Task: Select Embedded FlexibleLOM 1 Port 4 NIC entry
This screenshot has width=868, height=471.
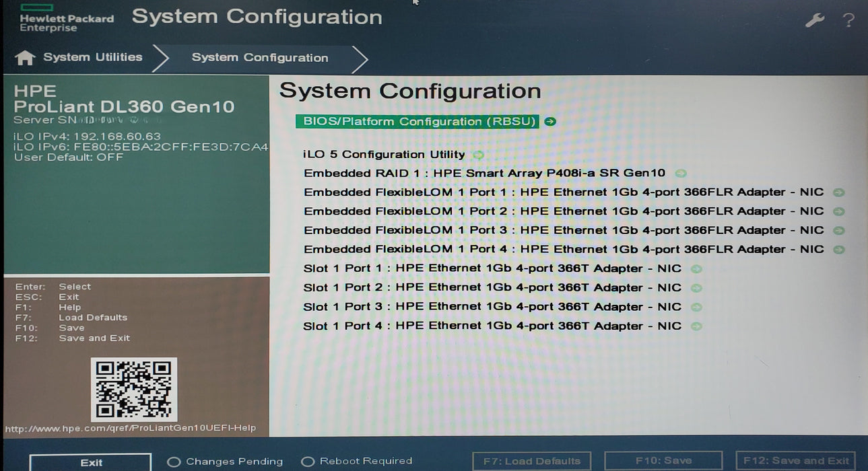Action: point(564,250)
